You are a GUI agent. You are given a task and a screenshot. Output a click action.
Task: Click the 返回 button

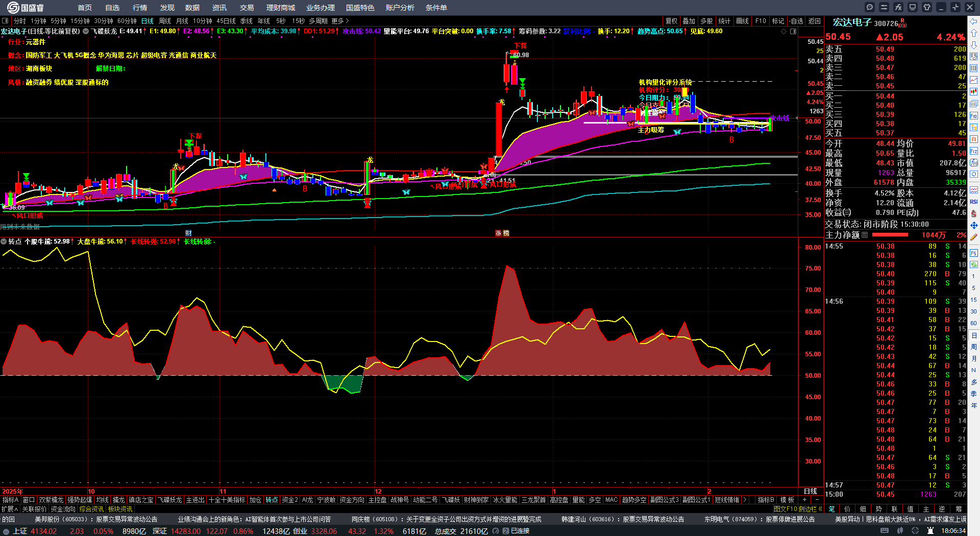click(815, 21)
